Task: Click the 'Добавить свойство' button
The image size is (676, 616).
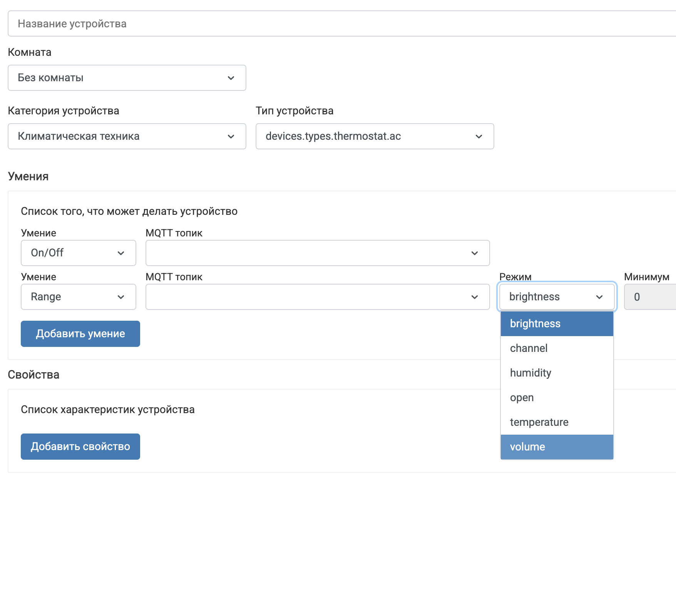Action: point(80,447)
